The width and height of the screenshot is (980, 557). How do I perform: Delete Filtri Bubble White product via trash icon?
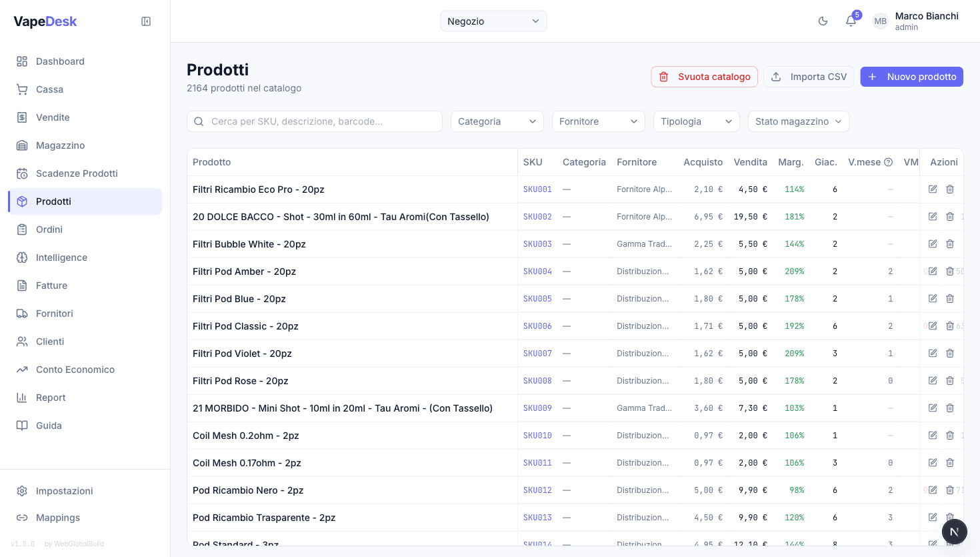pos(950,244)
